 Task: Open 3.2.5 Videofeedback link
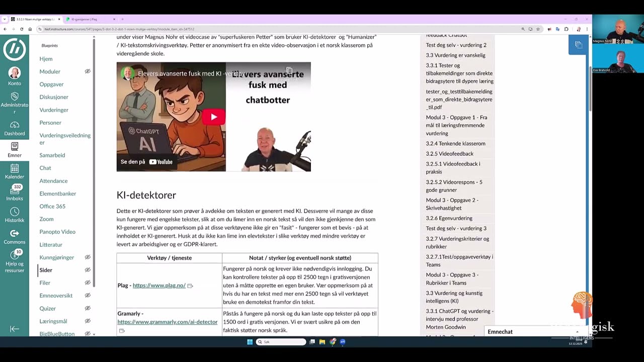449,154
